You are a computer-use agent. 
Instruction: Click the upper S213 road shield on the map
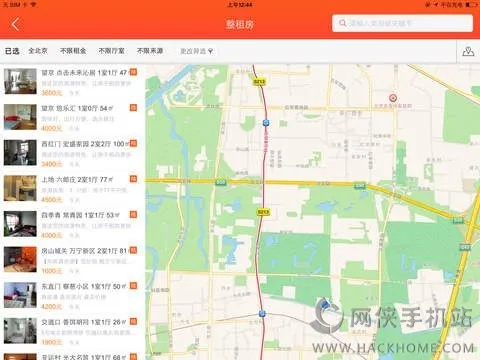[x=259, y=82]
